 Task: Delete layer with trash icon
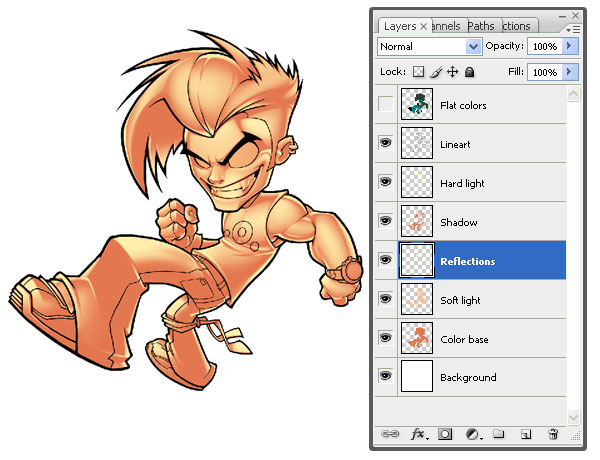(553, 434)
